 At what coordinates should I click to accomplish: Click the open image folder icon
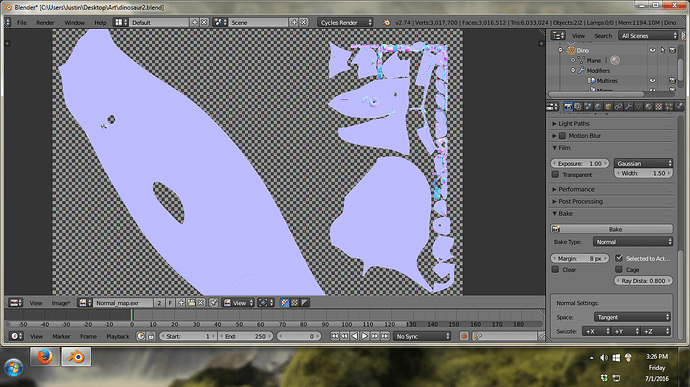(191, 303)
